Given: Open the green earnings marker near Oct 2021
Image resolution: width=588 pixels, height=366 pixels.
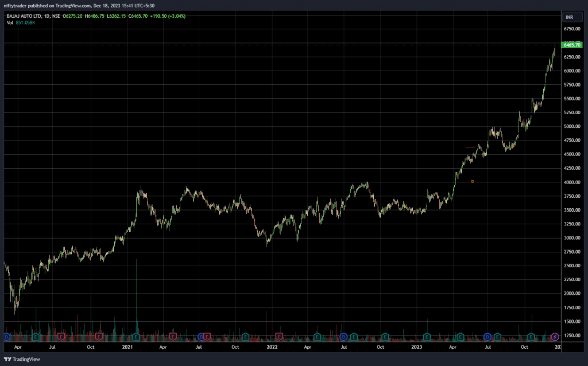Looking at the screenshot, I should (x=245, y=337).
